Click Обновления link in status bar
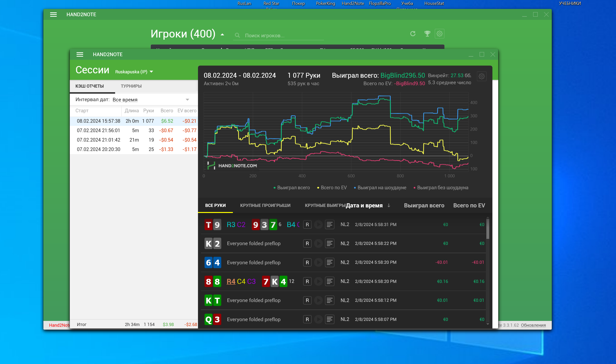The image size is (616, 364). [533, 325]
